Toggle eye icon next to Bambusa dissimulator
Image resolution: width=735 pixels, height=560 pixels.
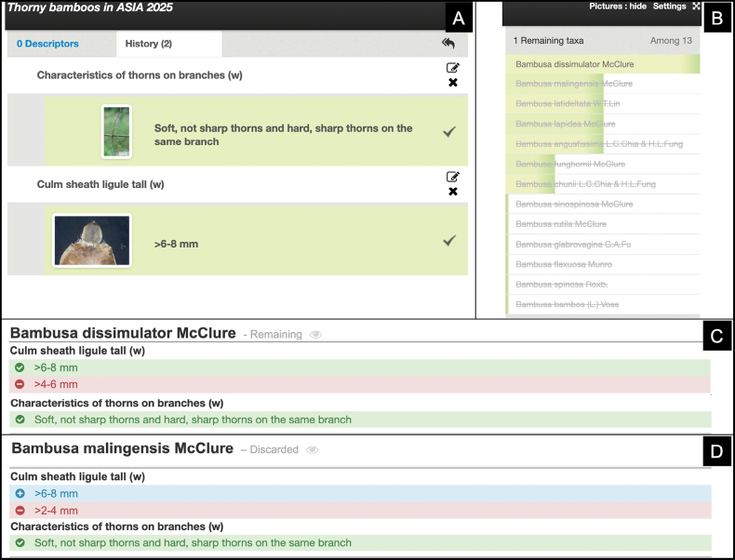pos(316,335)
